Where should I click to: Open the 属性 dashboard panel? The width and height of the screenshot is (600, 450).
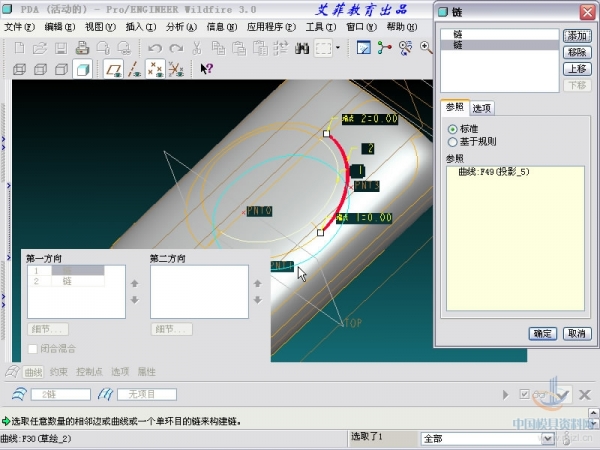147,372
